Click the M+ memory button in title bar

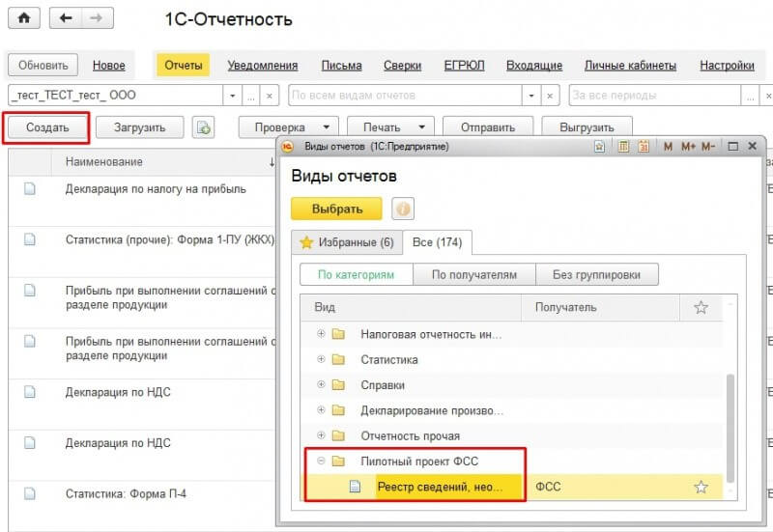[688, 147]
